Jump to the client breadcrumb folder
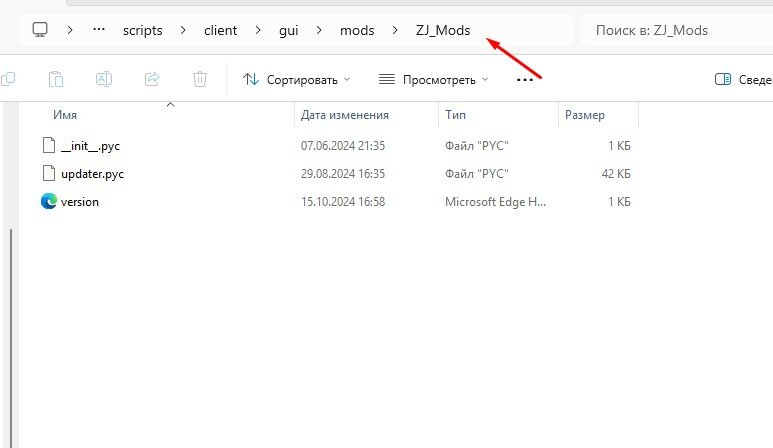This screenshot has height=448, width=773. [x=220, y=30]
